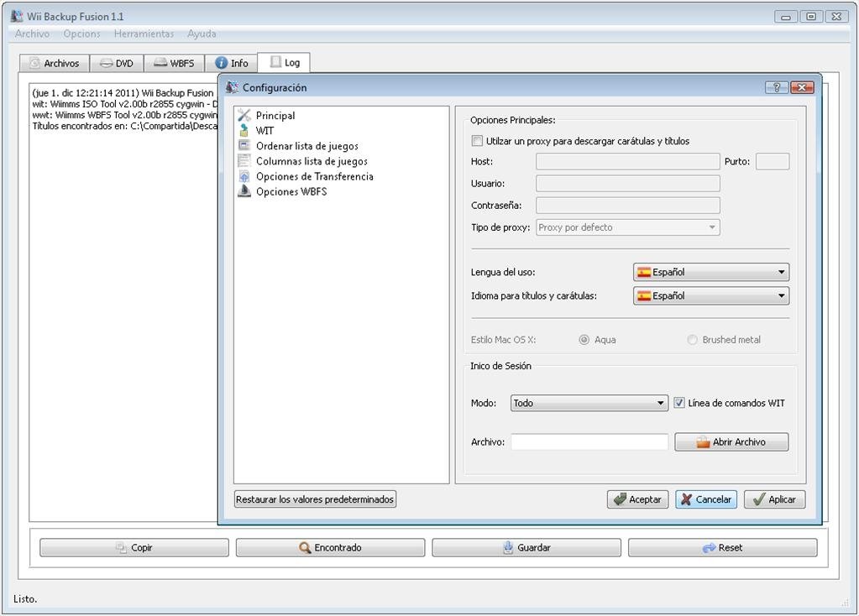Click the Archivo text field
Image resolution: width=859 pixels, height=616 pixels.
[589, 442]
